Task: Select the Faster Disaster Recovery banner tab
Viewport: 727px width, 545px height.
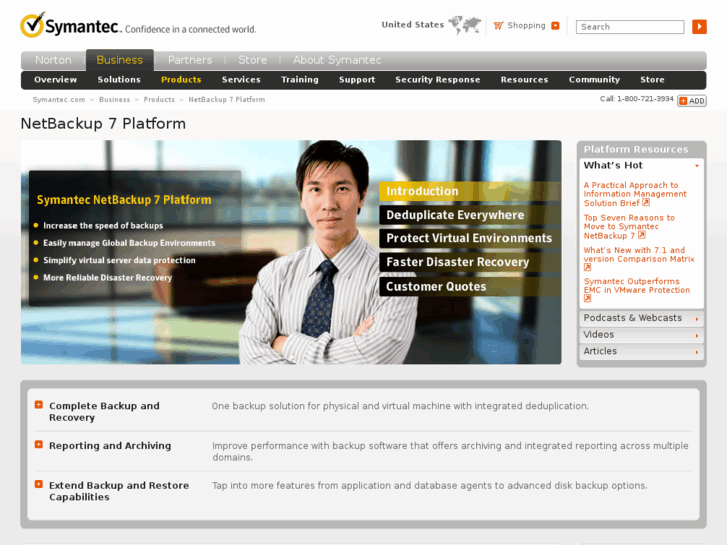Action: (x=470, y=262)
